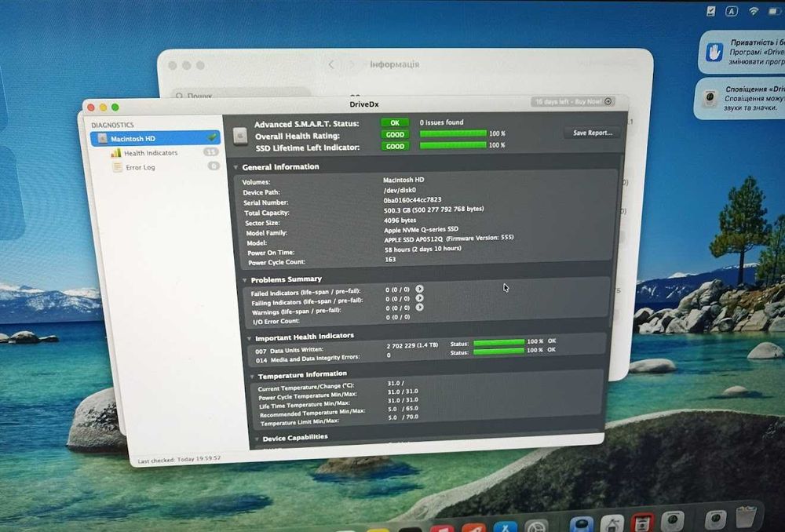Viewport: 785px width, 532px height.
Task: Click the arrow icon beside Failed Indicators
Action: tap(419, 289)
